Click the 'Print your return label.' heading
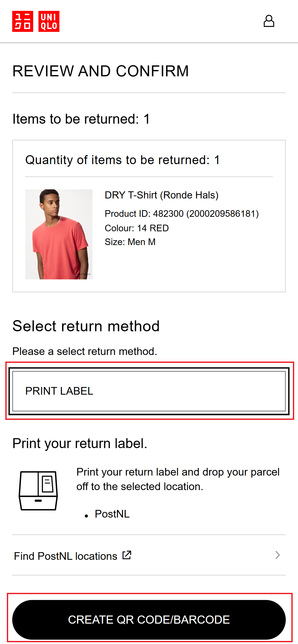298x644 pixels. 80,443
